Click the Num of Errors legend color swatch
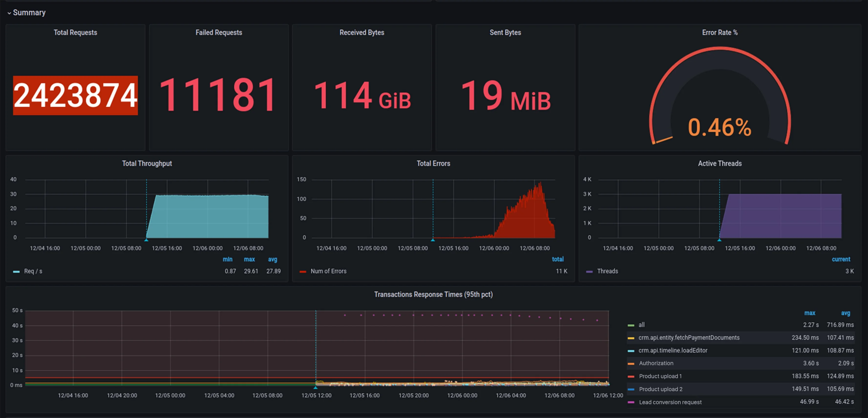Viewport: 868px width, 418px height. (x=303, y=272)
